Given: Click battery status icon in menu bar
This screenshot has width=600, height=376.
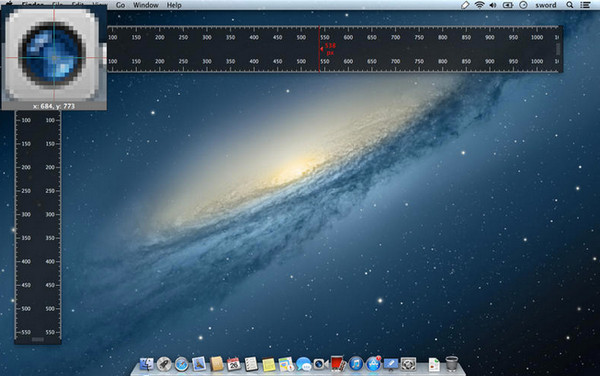Looking at the screenshot, I should point(508,5).
